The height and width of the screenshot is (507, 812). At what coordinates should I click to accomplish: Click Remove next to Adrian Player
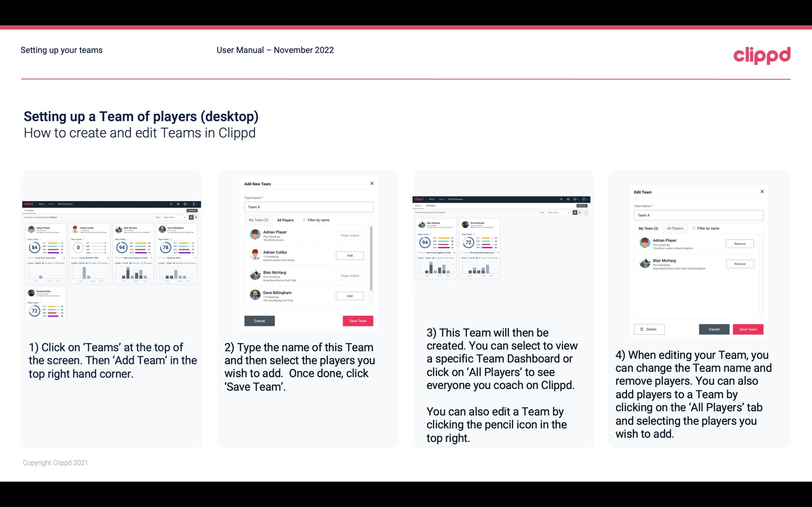click(739, 244)
